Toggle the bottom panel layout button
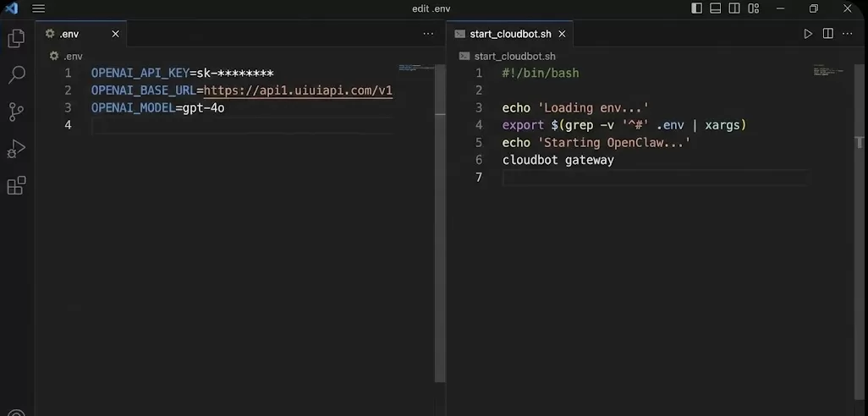The image size is (868, 416). point(715,8)
